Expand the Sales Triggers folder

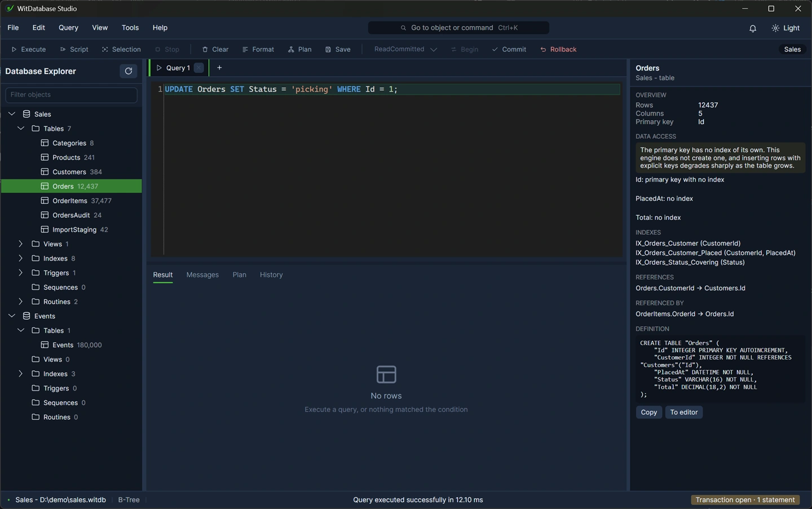(x=21, y=273)
